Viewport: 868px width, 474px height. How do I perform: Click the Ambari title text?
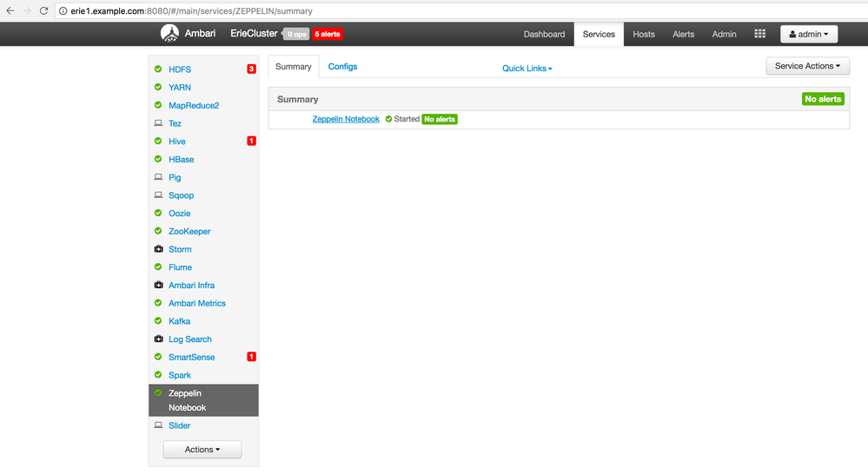pos(200,33)
